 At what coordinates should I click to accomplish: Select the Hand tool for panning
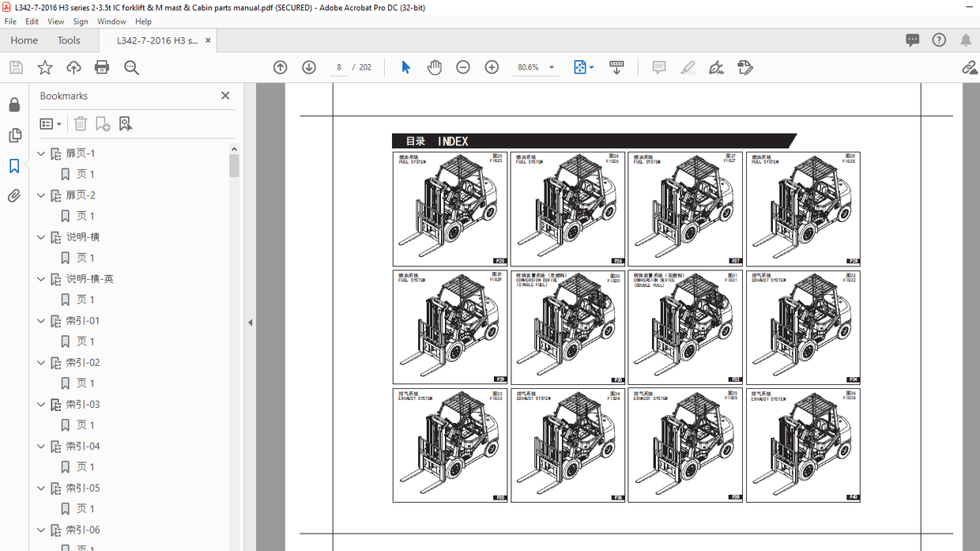coord(434,67)
